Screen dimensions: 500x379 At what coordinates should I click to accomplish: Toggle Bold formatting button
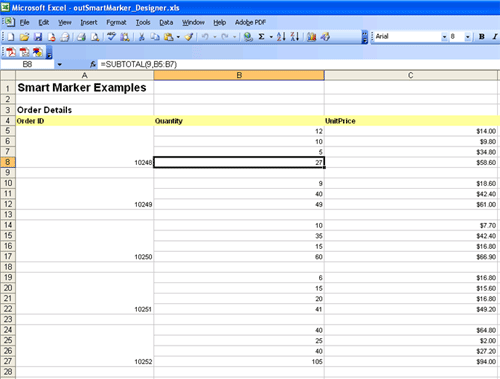pos(482,37)
